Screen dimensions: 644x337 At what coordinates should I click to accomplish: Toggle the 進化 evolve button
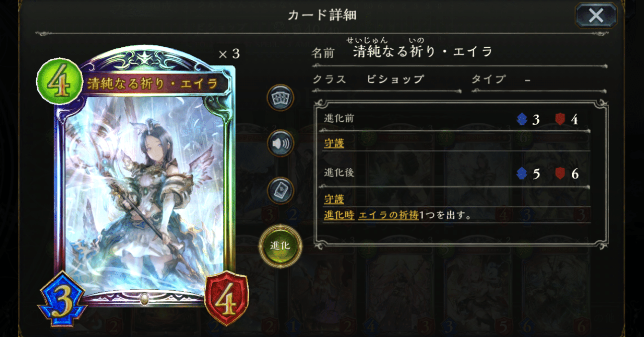(x=280, y=246)
